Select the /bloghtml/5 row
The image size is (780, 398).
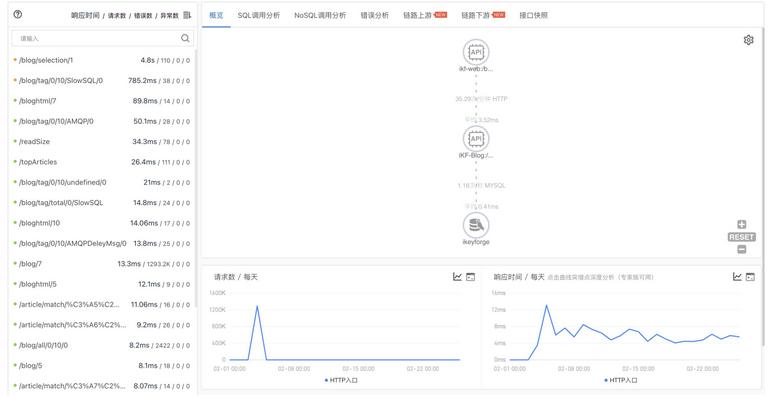pos(102,285)
